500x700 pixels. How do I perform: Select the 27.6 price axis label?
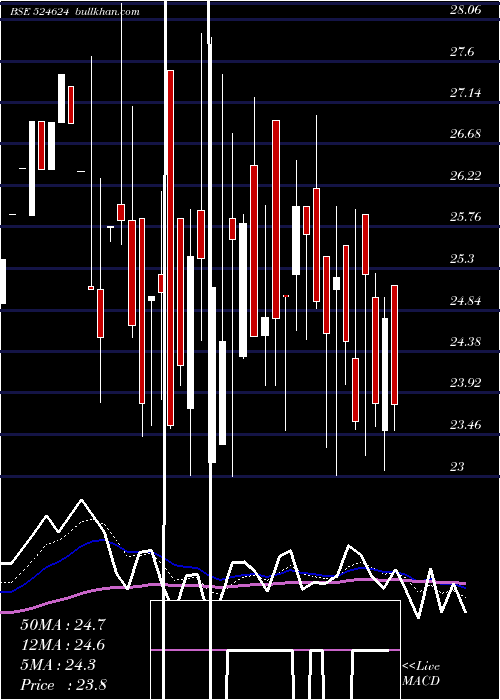point(462,52)
